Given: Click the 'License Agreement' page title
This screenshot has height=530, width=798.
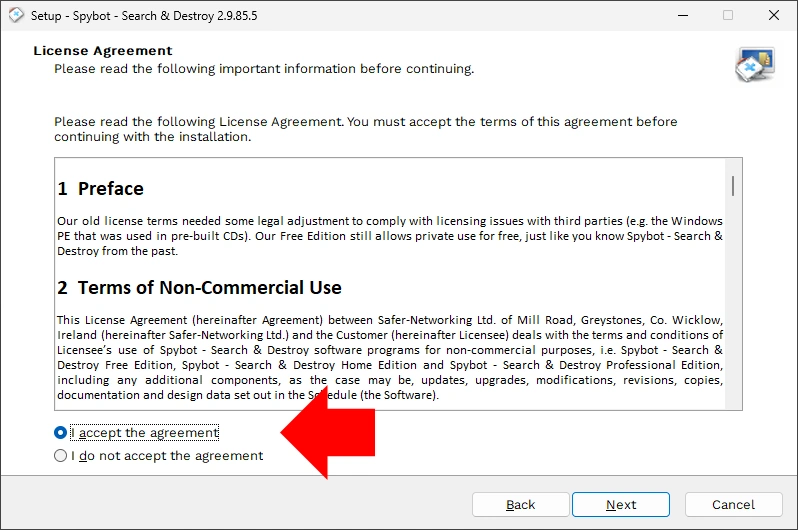Looking at the screenshot, I should pyautogui.click(x=103, y=51).
